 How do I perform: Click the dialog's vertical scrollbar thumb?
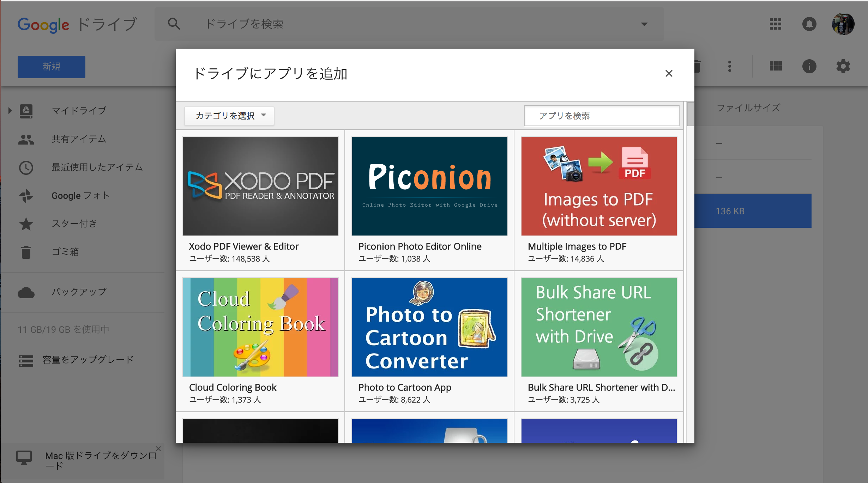pyautogui.click(x=691, y=114)
